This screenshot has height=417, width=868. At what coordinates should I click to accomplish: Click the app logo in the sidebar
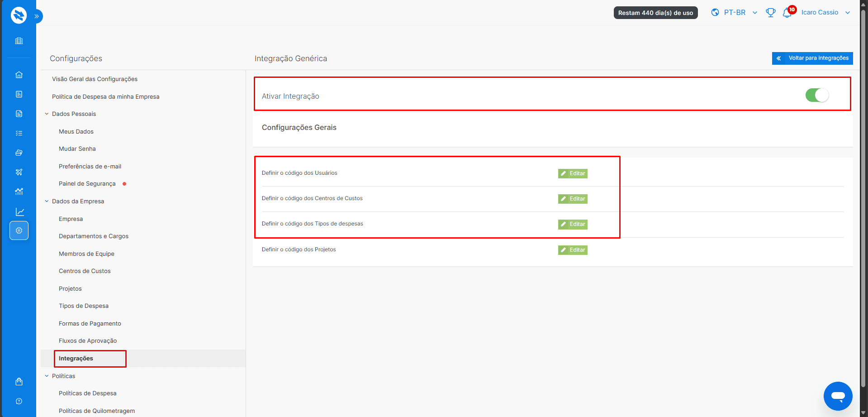pyautogui.click(x=19, y=15)
